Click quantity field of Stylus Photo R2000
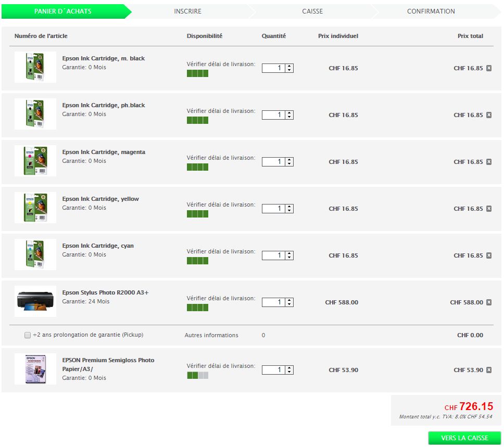504x447 pixels. coord(273,302)
